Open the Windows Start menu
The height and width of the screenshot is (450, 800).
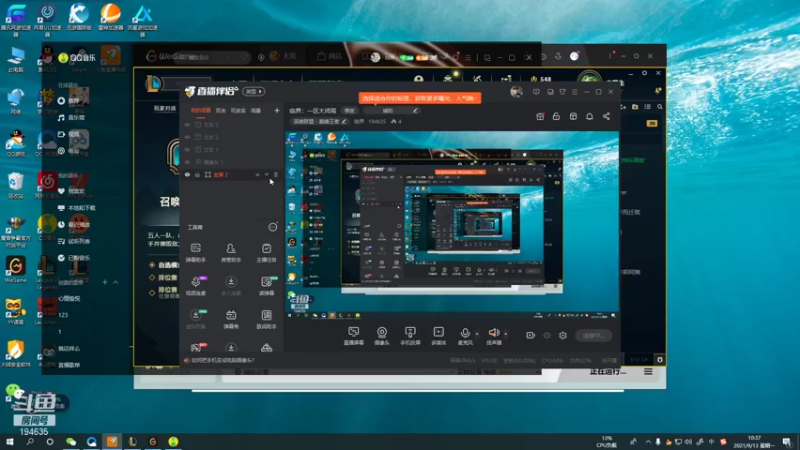(x=9, y=441)
